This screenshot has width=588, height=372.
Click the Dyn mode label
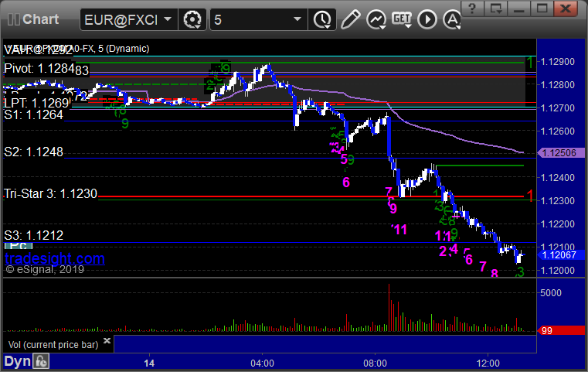17,361
